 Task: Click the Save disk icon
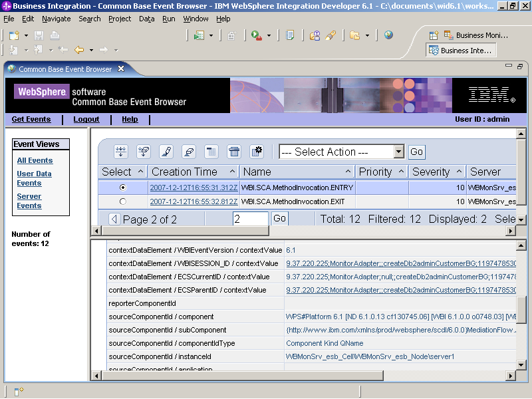pyautogui.click(x=39, y=35)
